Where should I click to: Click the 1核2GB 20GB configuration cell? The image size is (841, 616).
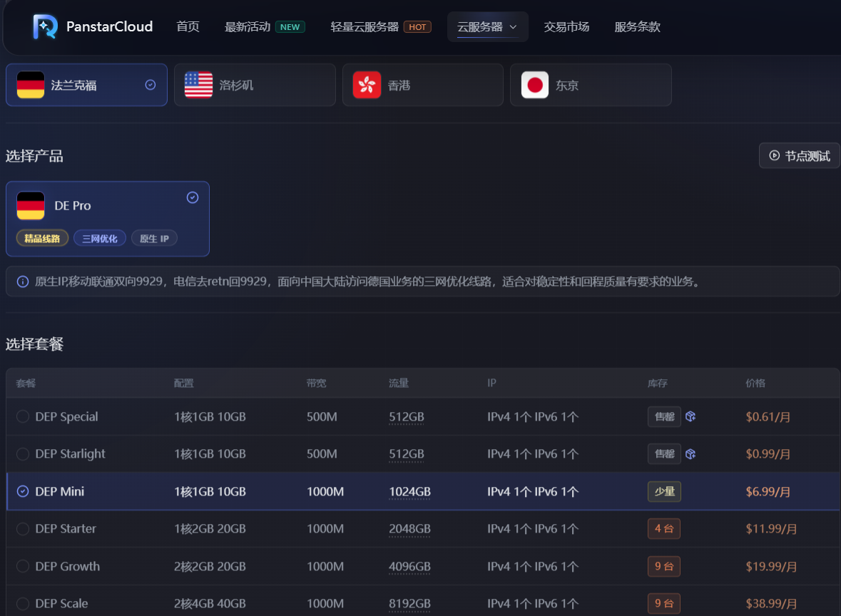(x=210, y=528)
